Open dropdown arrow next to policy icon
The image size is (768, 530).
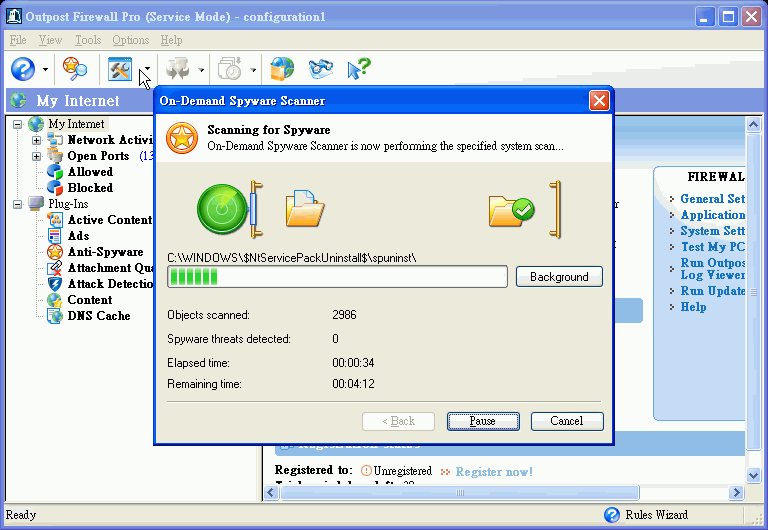pos(201,70)
